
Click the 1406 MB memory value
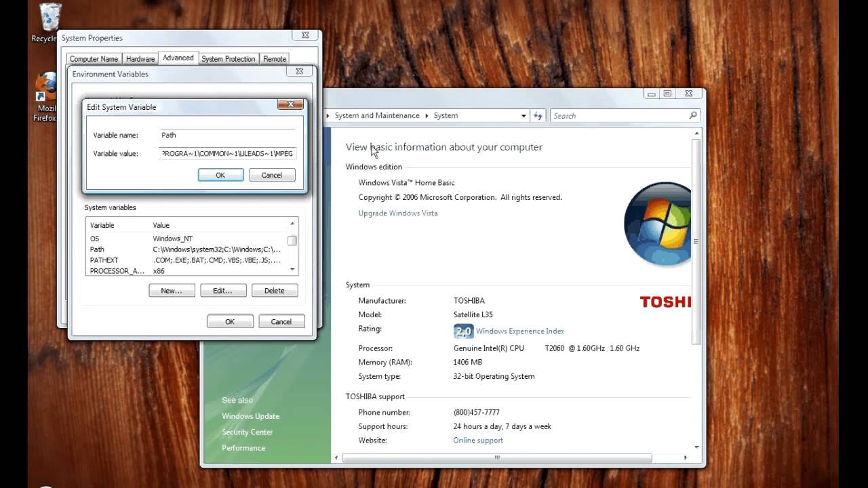click(467, 363)
